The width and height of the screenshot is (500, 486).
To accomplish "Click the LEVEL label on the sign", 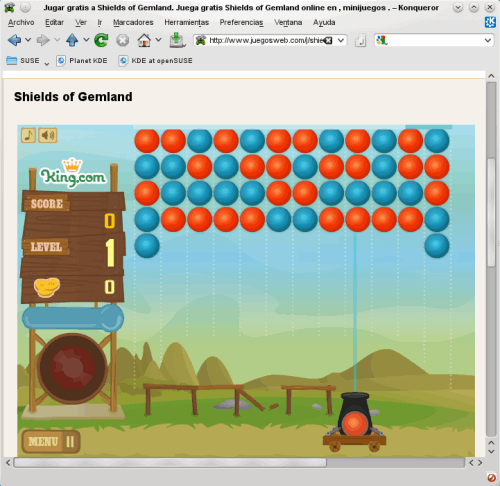I will click(x=46, y=247).
